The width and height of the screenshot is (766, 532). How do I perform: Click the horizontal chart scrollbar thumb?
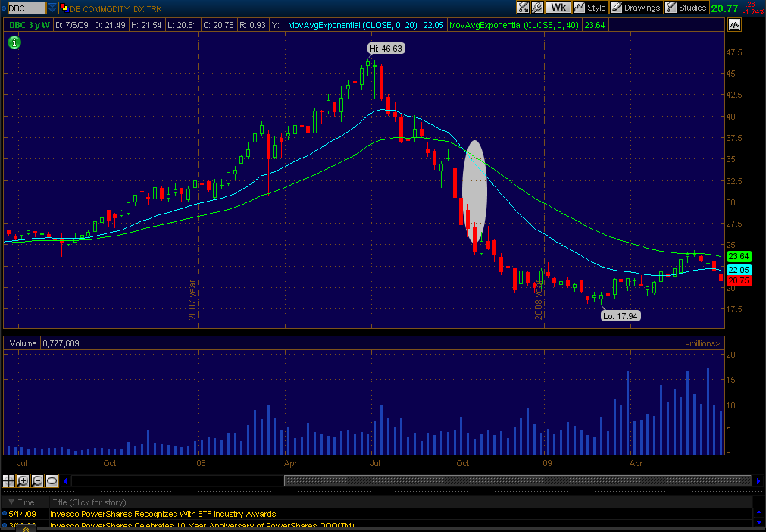click(517, 480)
